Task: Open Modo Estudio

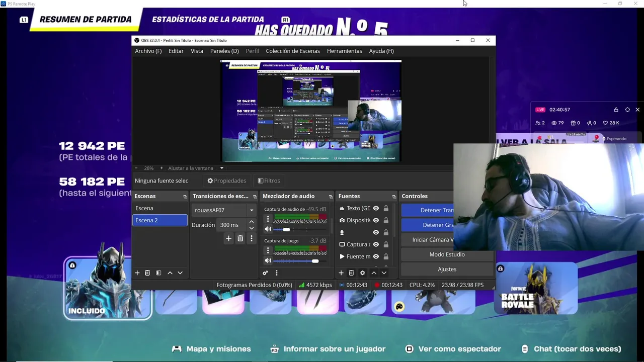Action: pos(447,254)
